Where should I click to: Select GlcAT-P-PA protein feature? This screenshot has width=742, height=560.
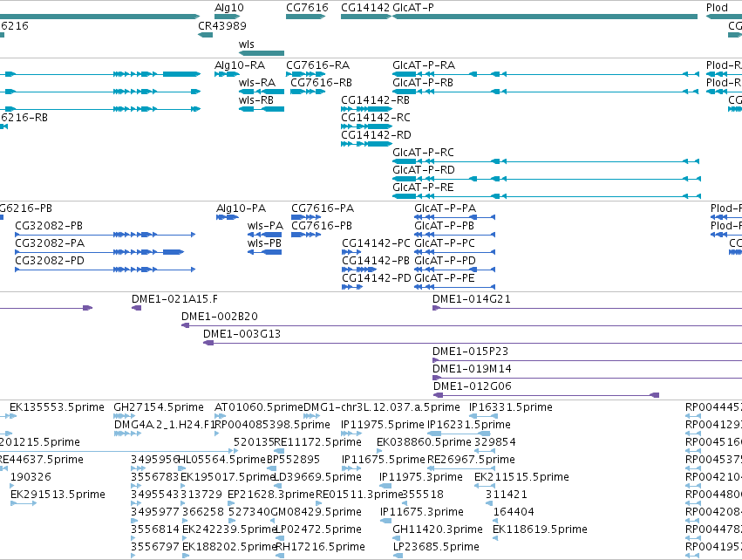[455, 217]
